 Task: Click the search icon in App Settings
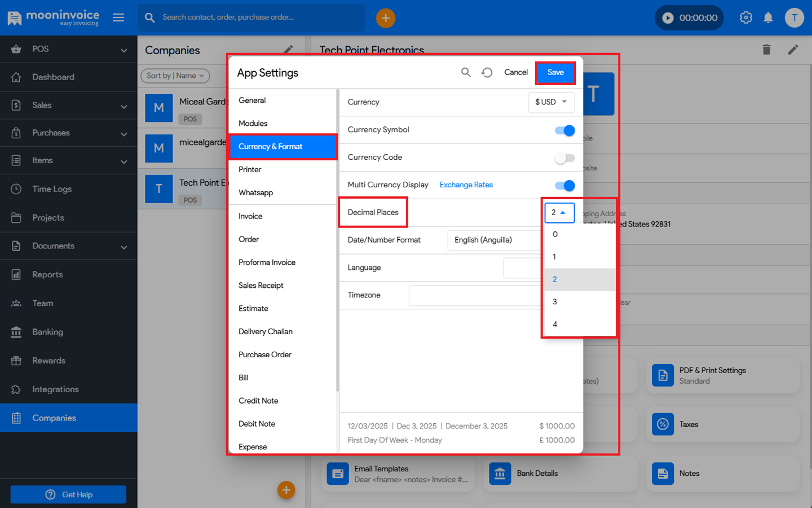point(466,72)
